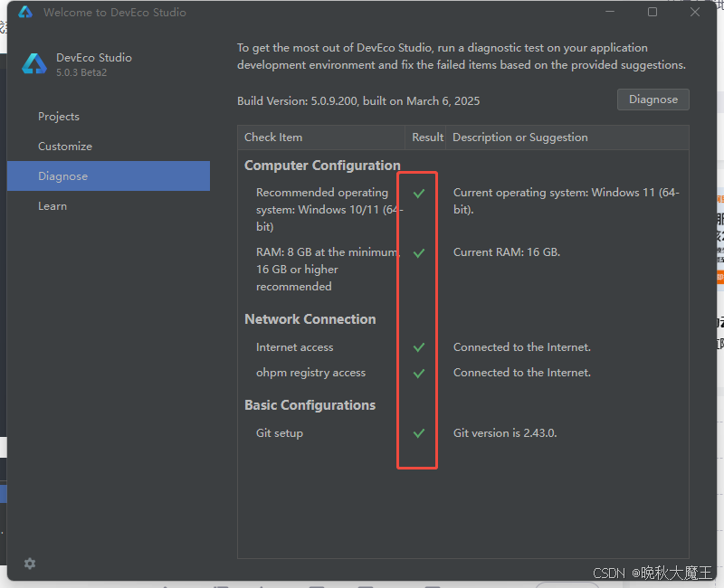Click the DevEco Studio logo in sidebar

pyautogui.click(x=34, y=63)
